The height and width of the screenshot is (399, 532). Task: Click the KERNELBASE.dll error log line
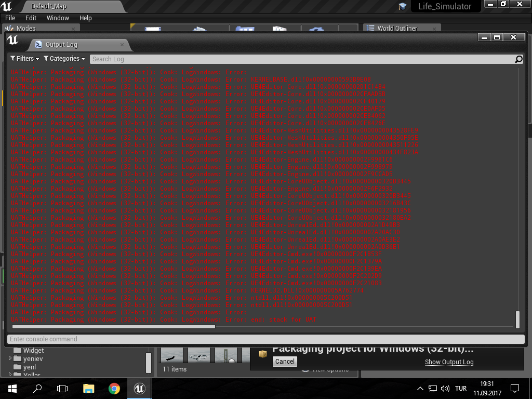191,79
